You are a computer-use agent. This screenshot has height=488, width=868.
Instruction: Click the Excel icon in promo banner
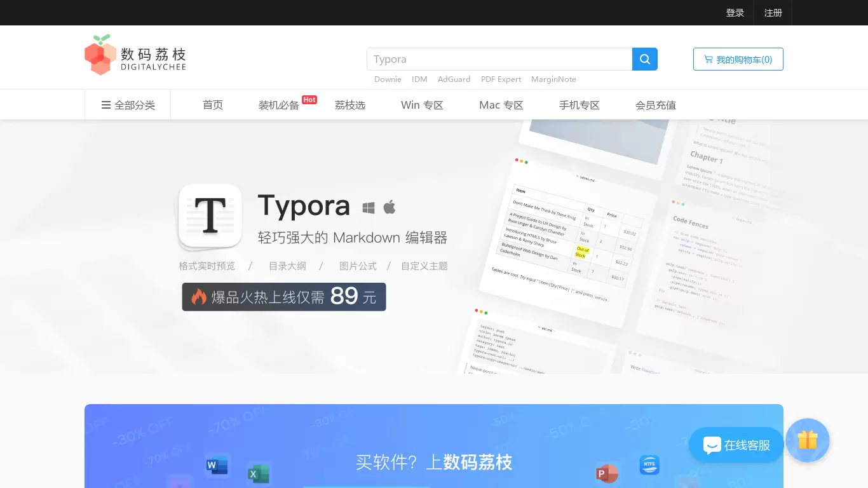pyautogui.click(x=259, y=474)
